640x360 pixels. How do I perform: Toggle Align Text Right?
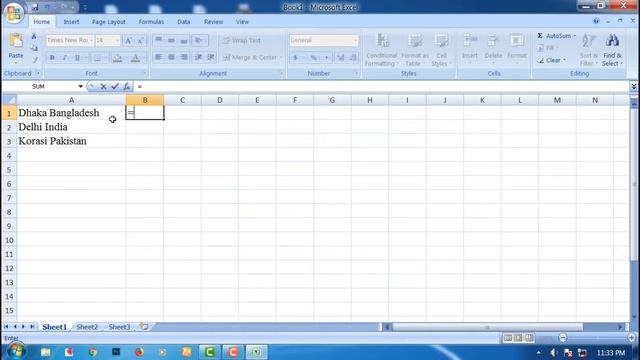(184, 57)
